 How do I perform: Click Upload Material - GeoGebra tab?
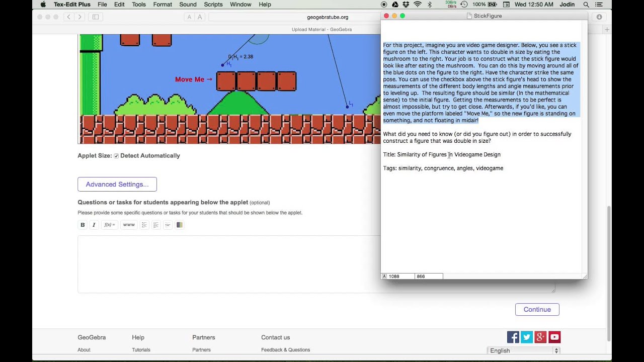(321, 30)
